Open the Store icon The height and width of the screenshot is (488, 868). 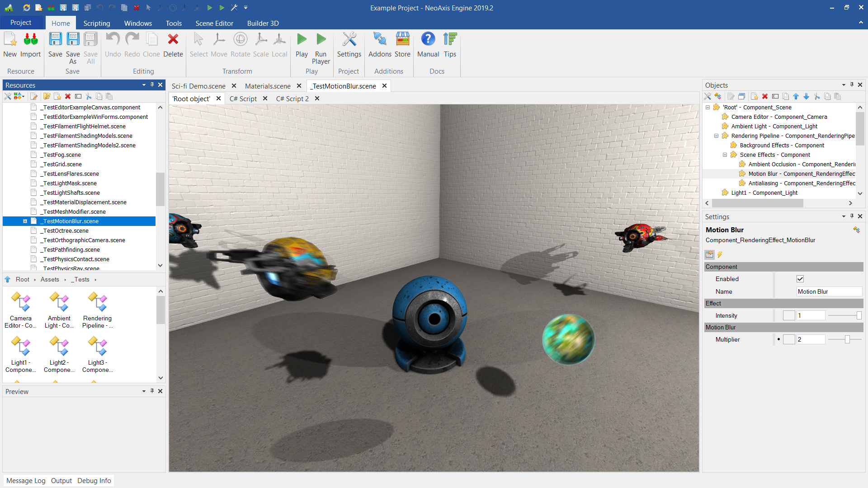click(x=402, y=40)
